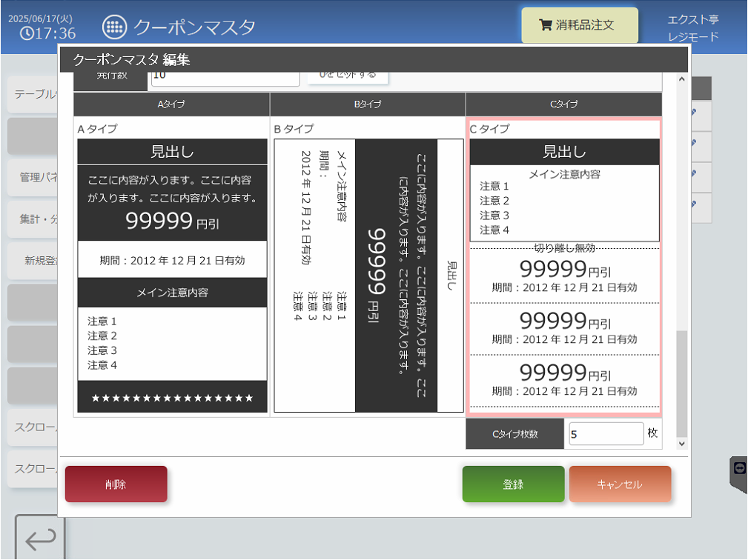Viewport: 748px width, 560px height.
Task: Select the Bタイプ tab header
Action: tap(367, 104)
